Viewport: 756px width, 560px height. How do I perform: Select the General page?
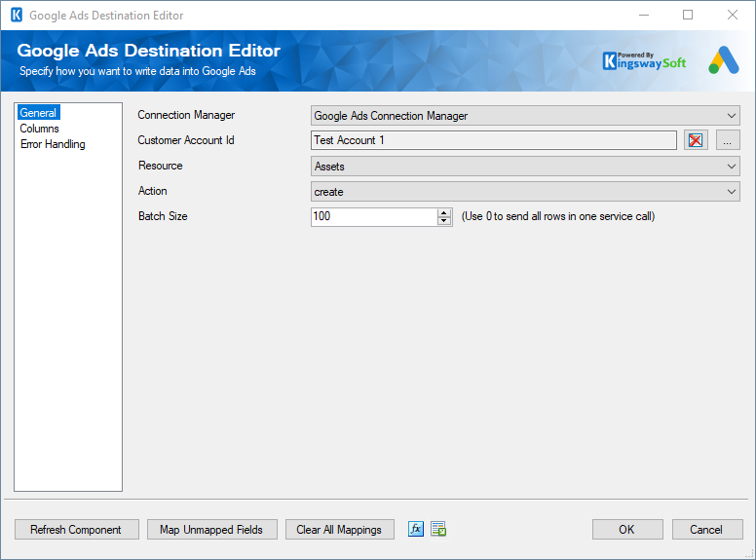pyautogui.click(x=38, y=113)
